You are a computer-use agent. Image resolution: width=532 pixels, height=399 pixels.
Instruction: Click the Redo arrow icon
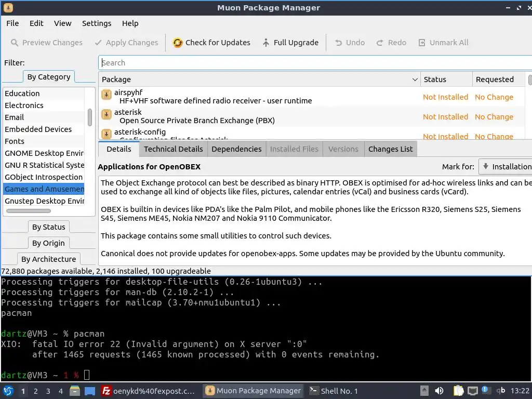[x=380, y=43]
